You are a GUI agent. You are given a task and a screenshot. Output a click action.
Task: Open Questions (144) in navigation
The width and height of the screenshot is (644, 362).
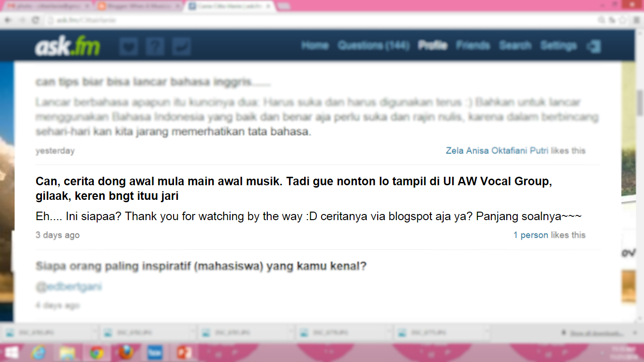point(373,46)
